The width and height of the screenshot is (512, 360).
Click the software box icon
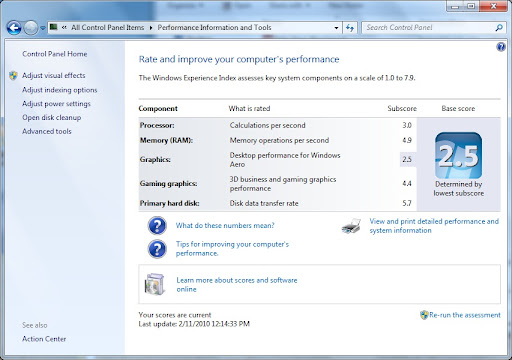pos(155,284)
